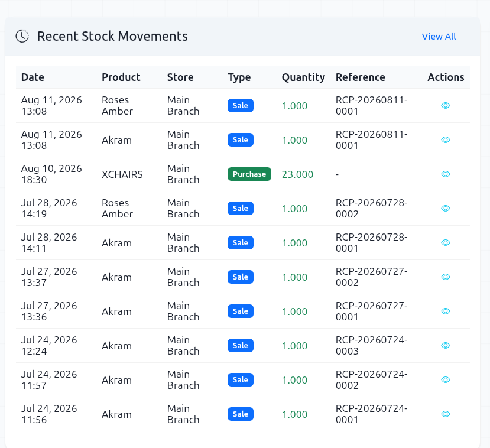View details of XCHAIRS purchase movement
This screenshot has width=490, height=448.
[445, 174]
